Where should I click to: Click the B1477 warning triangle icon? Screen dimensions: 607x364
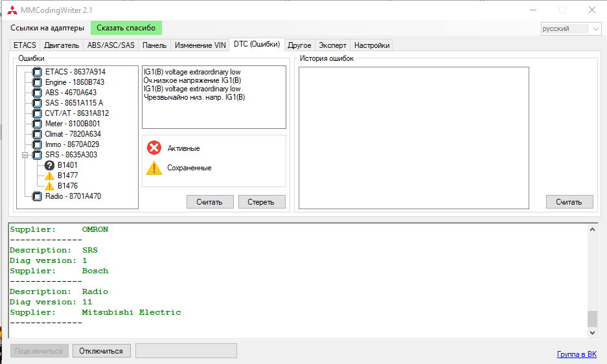click(x=49, y=176)
